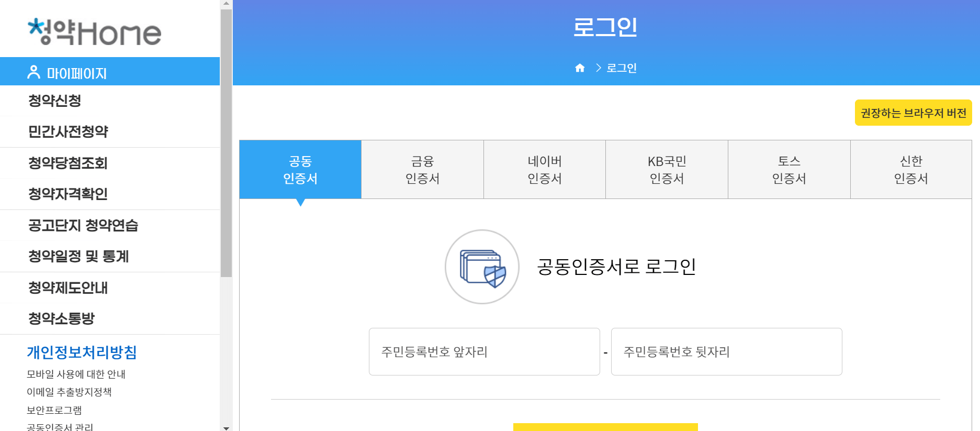
Task: Click sidebar scrollbar up arrow
Action: pyautogui.click(x=226, y=4)
